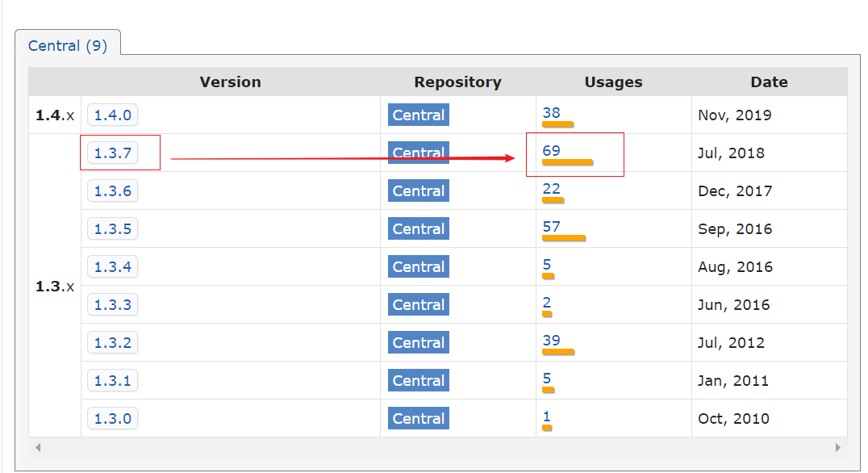Click Central repository badge for 1.3.5
868x473 pixels.
coord(419,228)
